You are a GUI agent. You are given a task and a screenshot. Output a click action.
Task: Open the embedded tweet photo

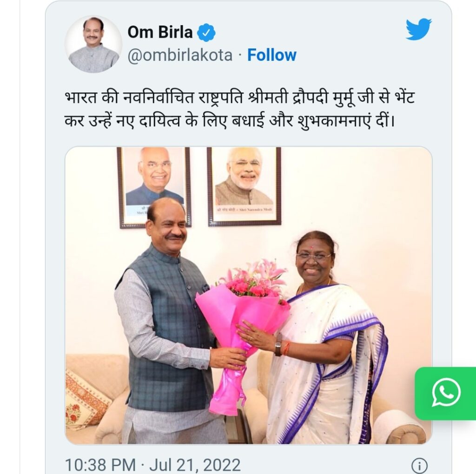[x=248, y=295]
